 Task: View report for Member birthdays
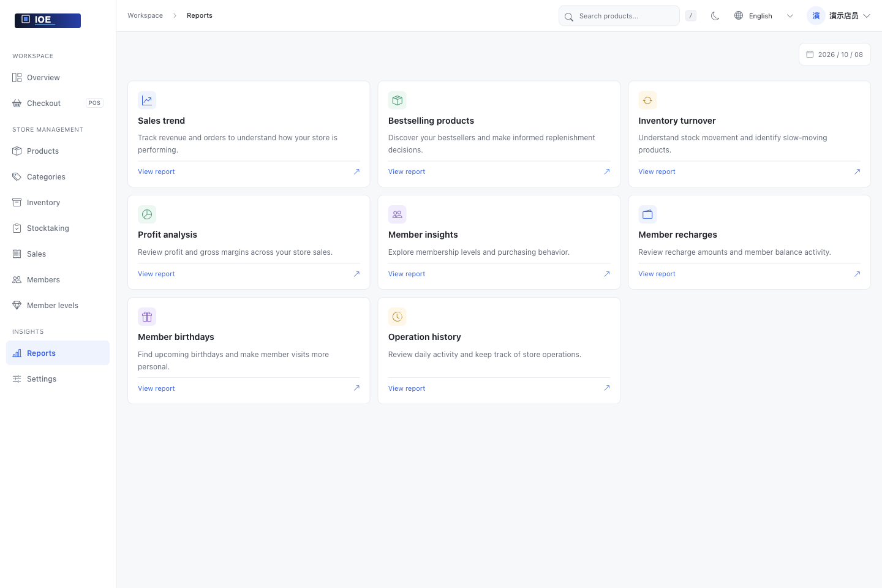[156, 388]
